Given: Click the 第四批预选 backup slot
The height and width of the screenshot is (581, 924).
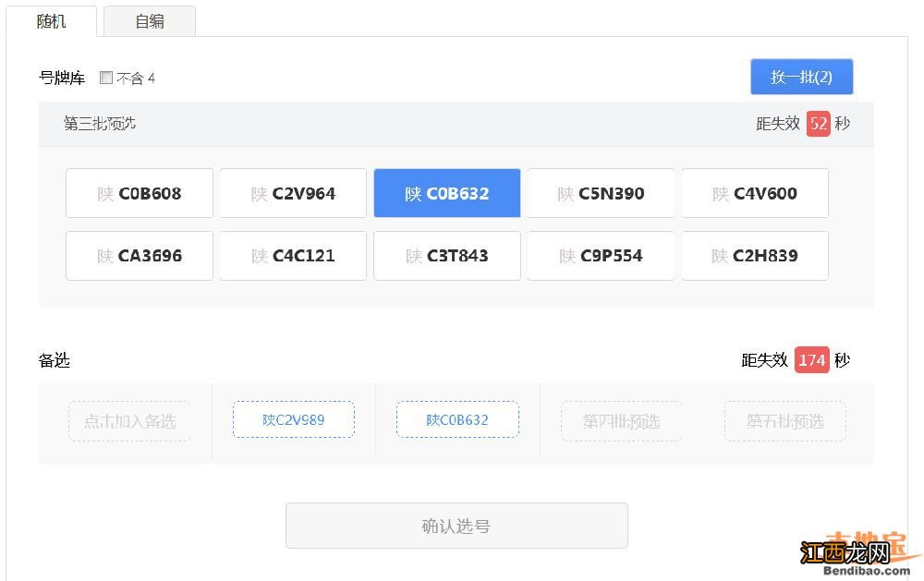Looking at the screenshot, I should 621,420.
